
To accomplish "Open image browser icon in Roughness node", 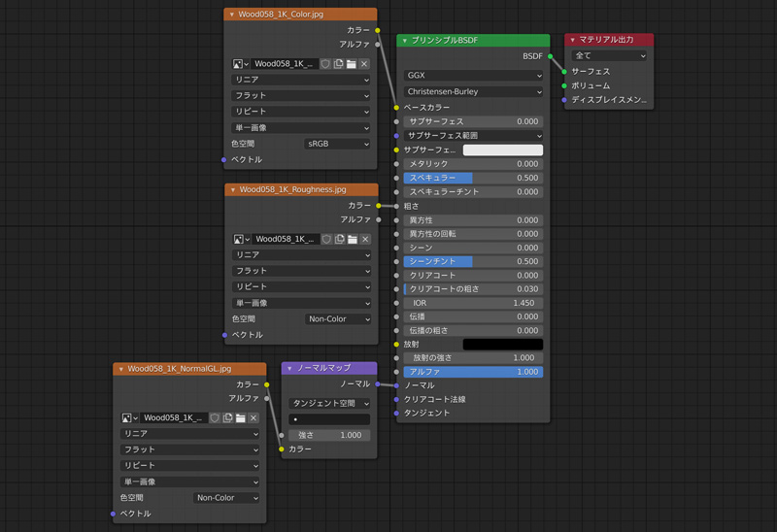I will pyautogui.click(x=240, y=239).
